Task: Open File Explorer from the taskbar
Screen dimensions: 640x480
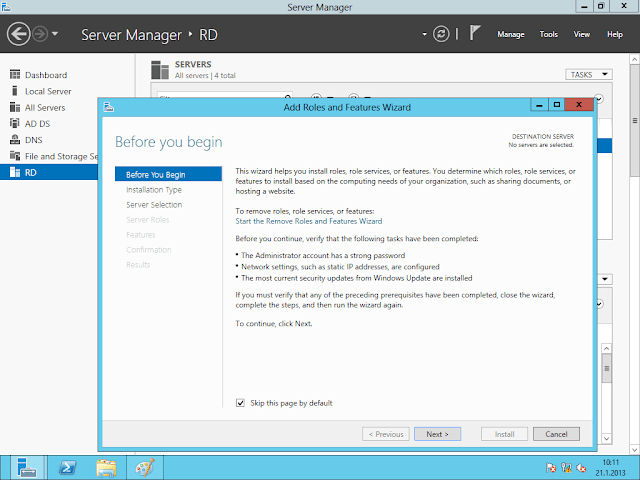Action: click(x=106, y=466)
